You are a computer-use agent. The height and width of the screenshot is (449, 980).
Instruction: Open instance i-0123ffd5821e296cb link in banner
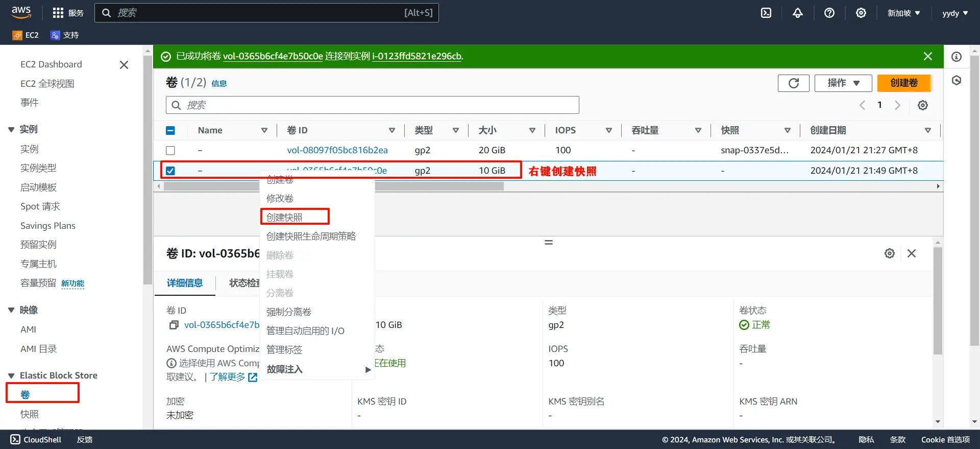pyautogui.click(x=417, y=56)
